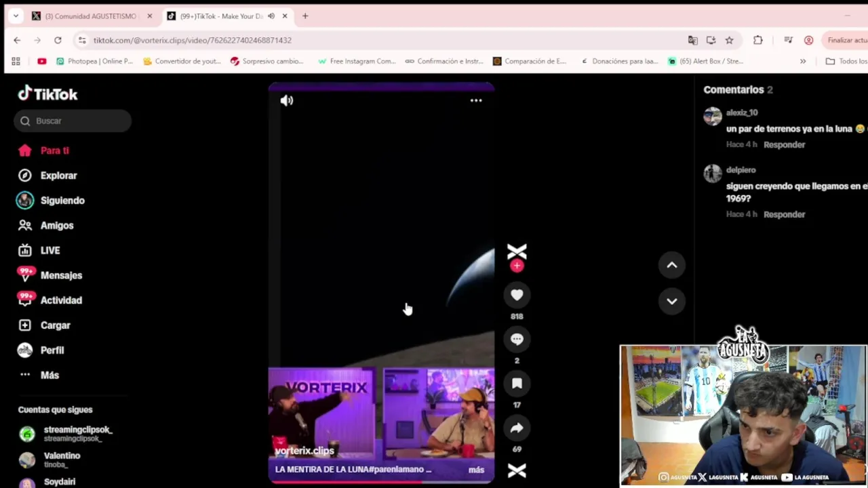Open delpiero commenter profile
This screenshot has width=868, height=488.
point(741,170)
